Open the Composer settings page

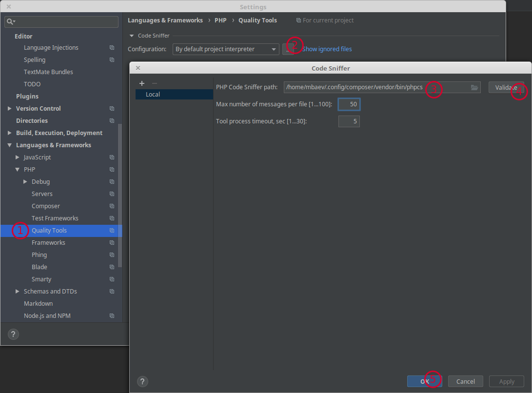[46, 206]
